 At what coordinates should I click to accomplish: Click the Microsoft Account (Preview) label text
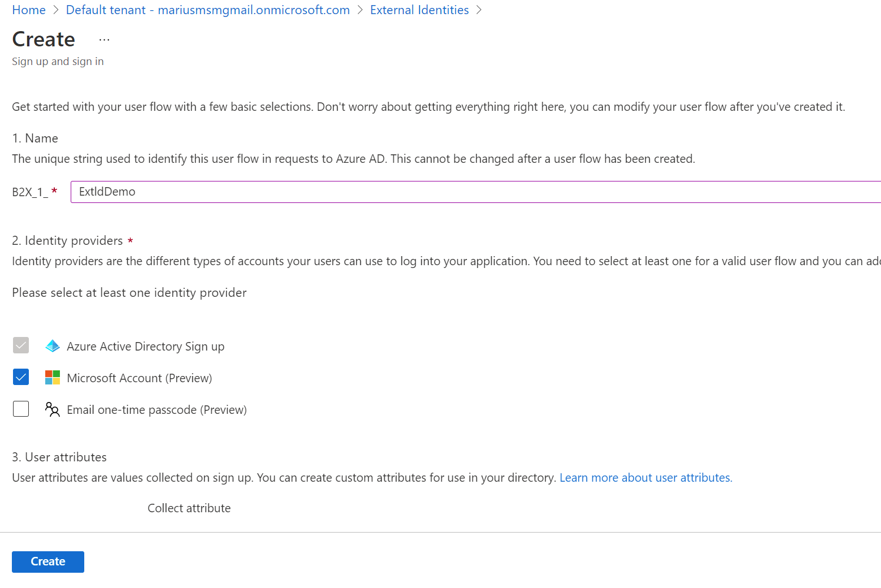139,378
